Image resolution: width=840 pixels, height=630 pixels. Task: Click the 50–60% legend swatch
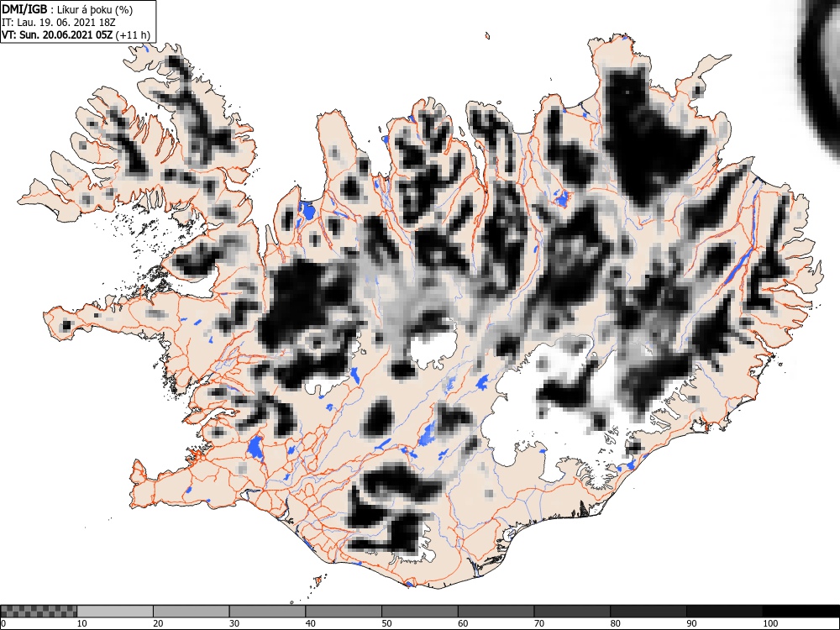coord(419,612)
